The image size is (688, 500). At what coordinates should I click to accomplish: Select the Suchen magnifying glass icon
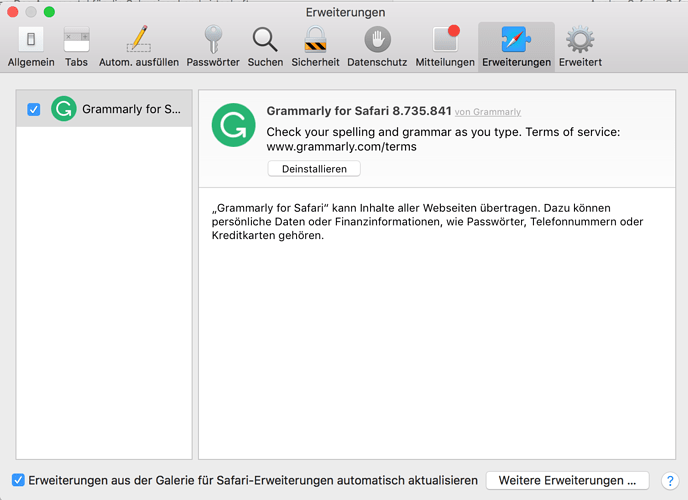tap(265, 39)
